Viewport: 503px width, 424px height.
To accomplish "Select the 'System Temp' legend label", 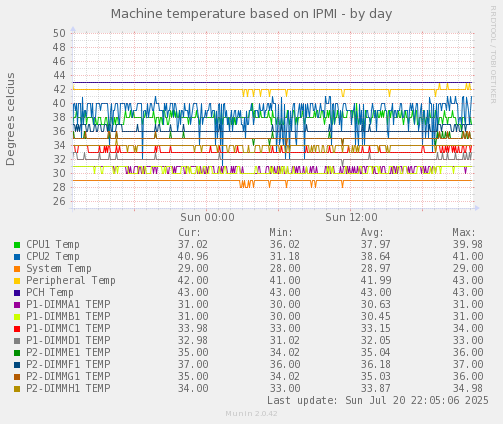I will [59, 268].
